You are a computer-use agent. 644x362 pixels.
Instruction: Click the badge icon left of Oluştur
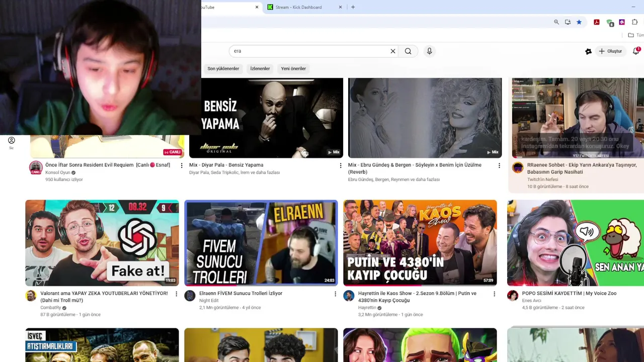(x=588, y=51)
